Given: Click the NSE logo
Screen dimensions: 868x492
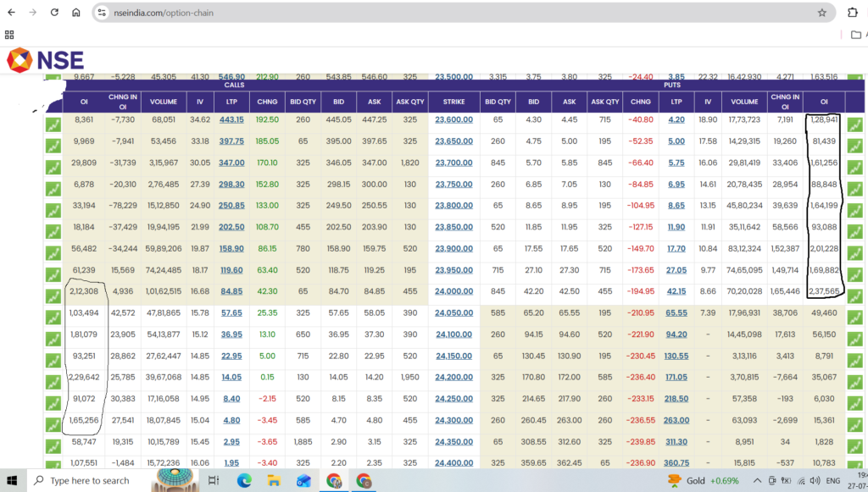Looking at the screenshot, I should (46, 60).
